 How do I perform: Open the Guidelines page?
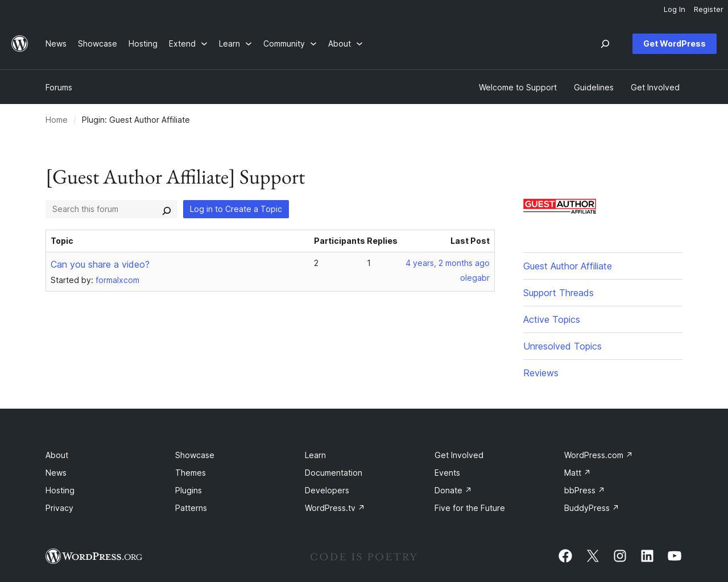point(593,88)
